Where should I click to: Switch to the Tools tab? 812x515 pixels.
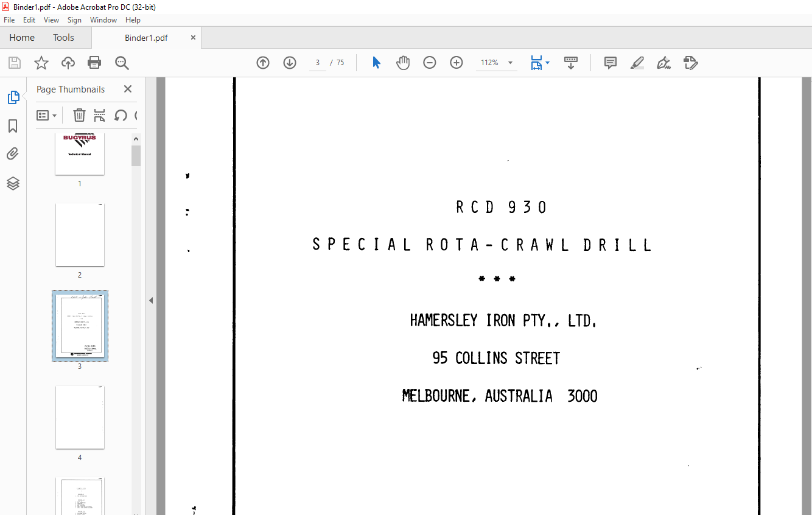pyautogui.click(x=63, y=38)
